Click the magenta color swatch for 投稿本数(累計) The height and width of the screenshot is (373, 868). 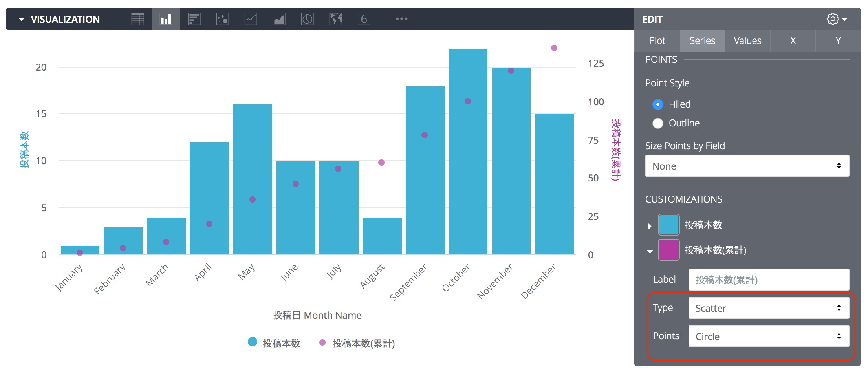[x=668, y=250]
